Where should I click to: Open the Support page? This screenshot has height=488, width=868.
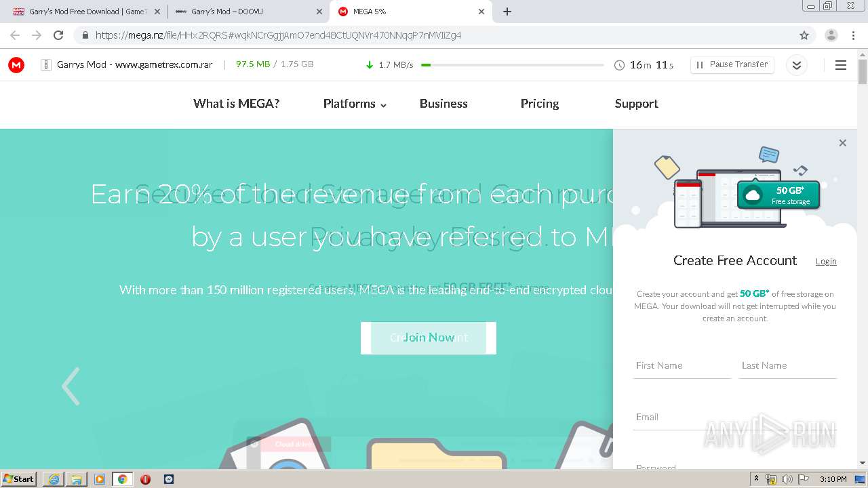click(636, 104)
